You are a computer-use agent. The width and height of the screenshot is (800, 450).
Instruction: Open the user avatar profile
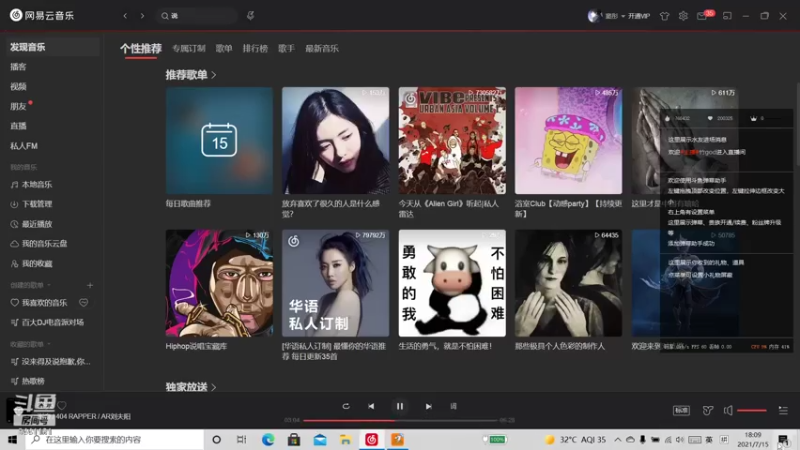point(593,16)
